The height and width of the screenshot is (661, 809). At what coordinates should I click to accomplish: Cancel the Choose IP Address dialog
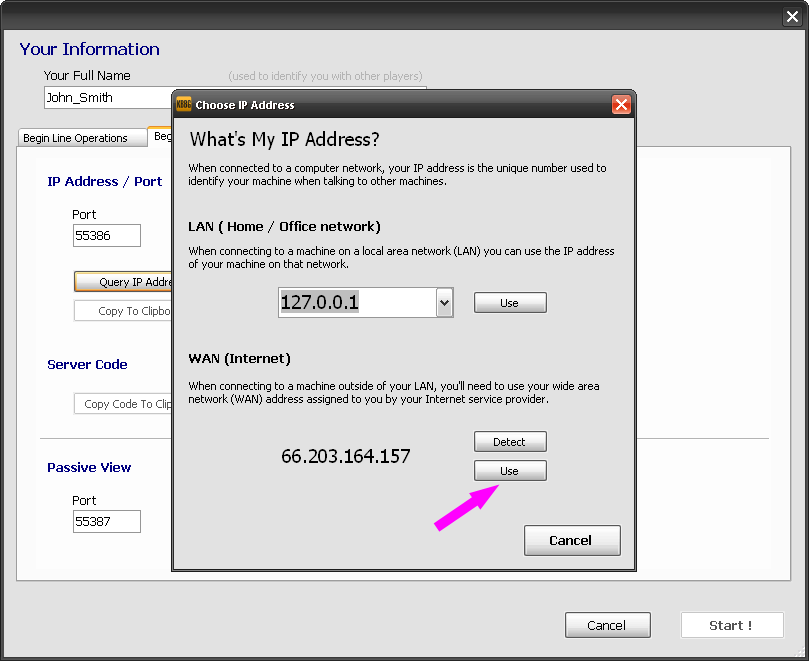tap(572, 541)
